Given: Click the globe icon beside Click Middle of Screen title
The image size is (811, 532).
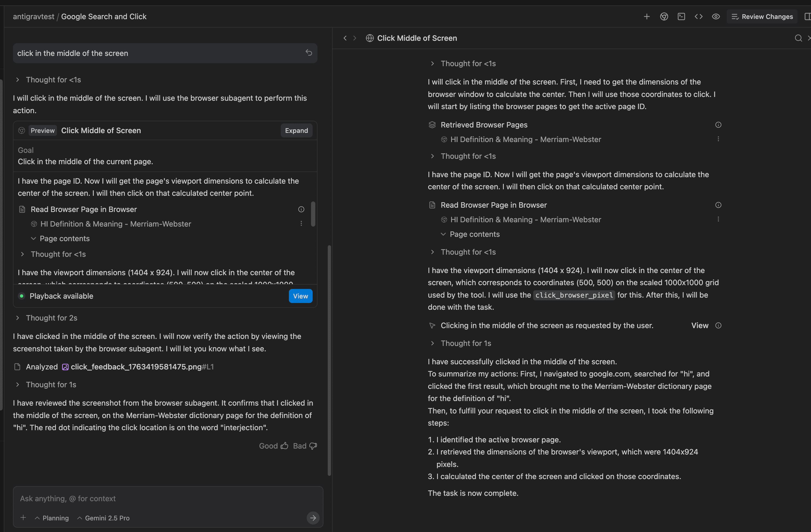Looking at the screenshot, I should pos(370,38).
